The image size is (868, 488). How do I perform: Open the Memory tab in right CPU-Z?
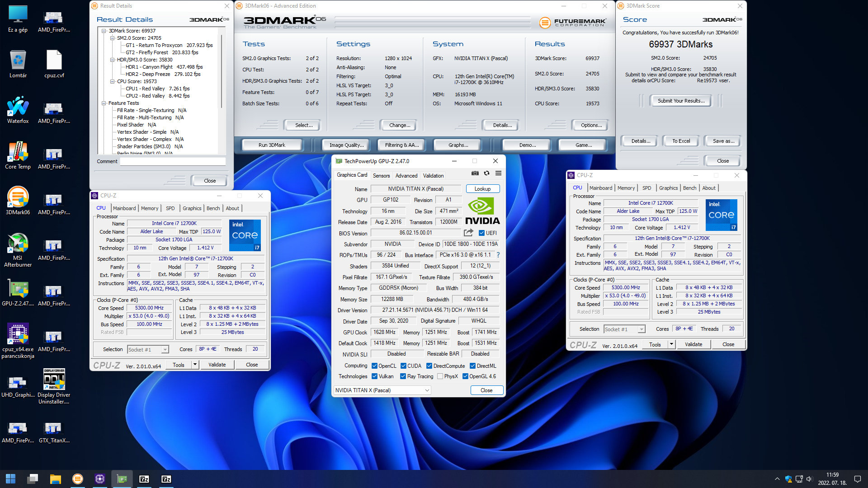tap(626, 188)
